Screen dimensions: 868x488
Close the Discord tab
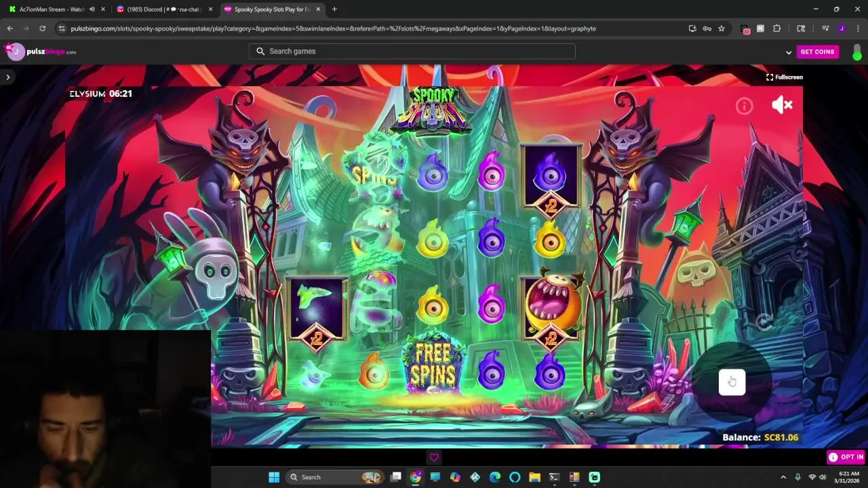point(210,9)
